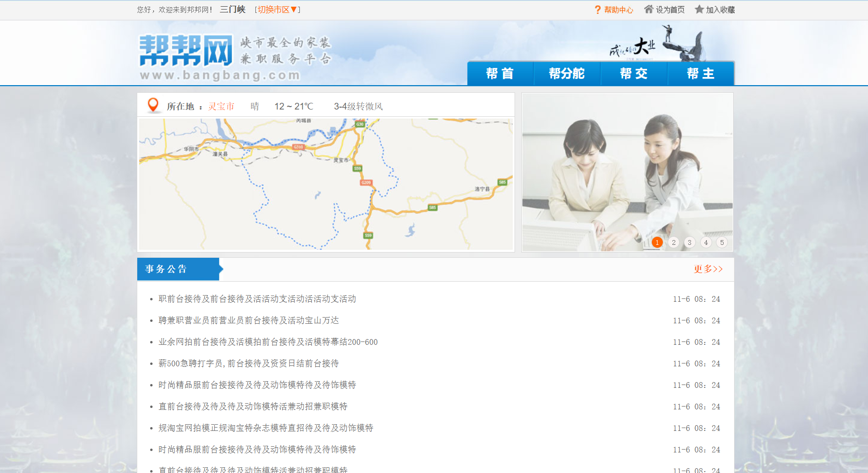This screenshot has width=868, height=473.
Task: Open the 更多>> link
Action: click(708, 269)
